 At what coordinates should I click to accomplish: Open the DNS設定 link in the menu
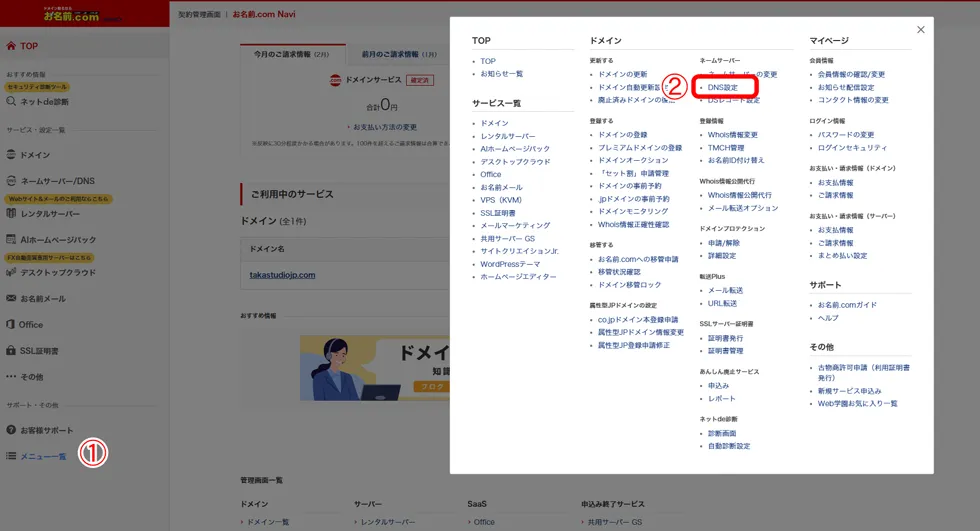pyautogui.click(x=722, y=87)
